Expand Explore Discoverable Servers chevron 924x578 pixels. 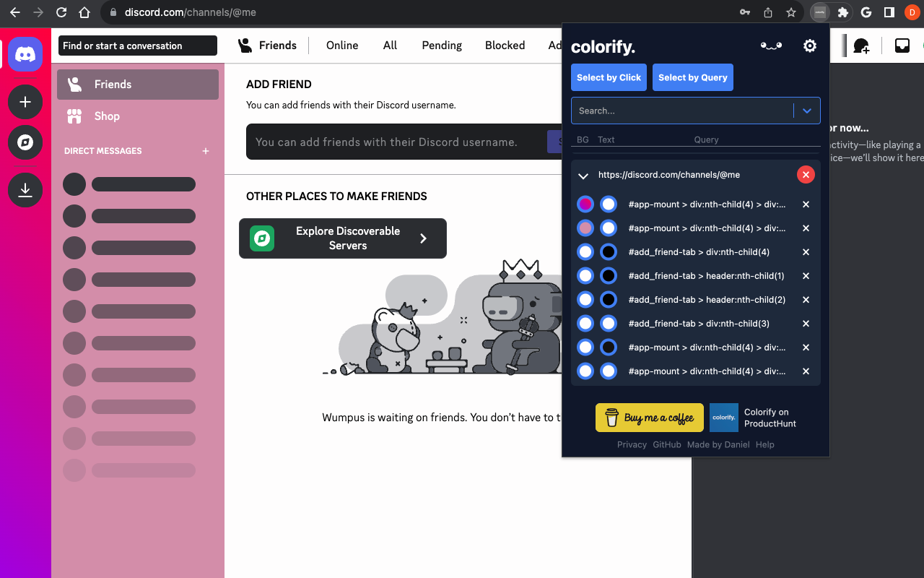423,238
